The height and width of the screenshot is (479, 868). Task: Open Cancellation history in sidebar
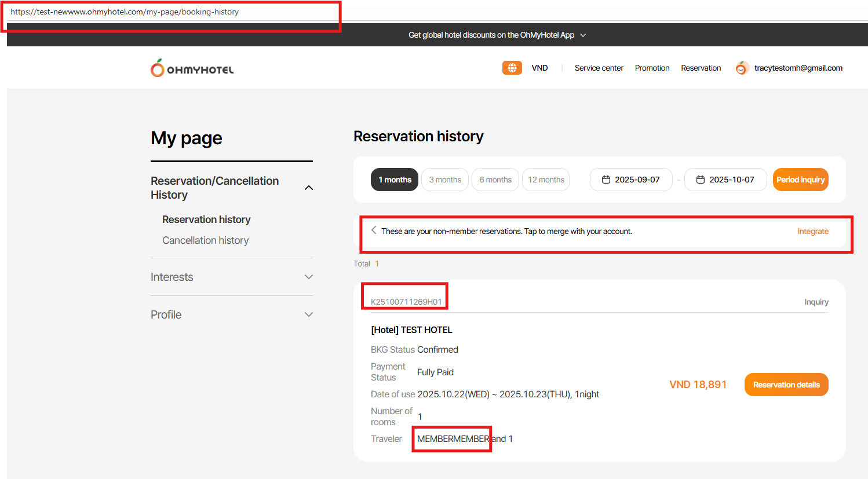205,240
